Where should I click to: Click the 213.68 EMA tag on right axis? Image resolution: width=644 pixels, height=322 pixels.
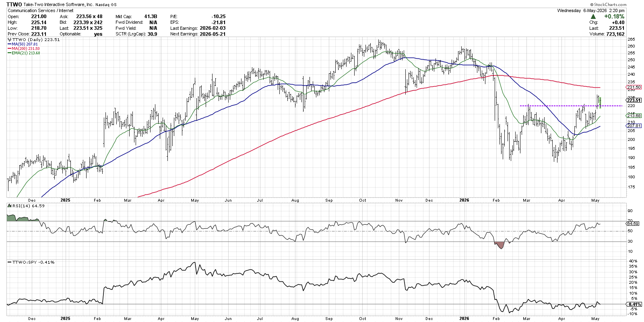pos(634,116)
